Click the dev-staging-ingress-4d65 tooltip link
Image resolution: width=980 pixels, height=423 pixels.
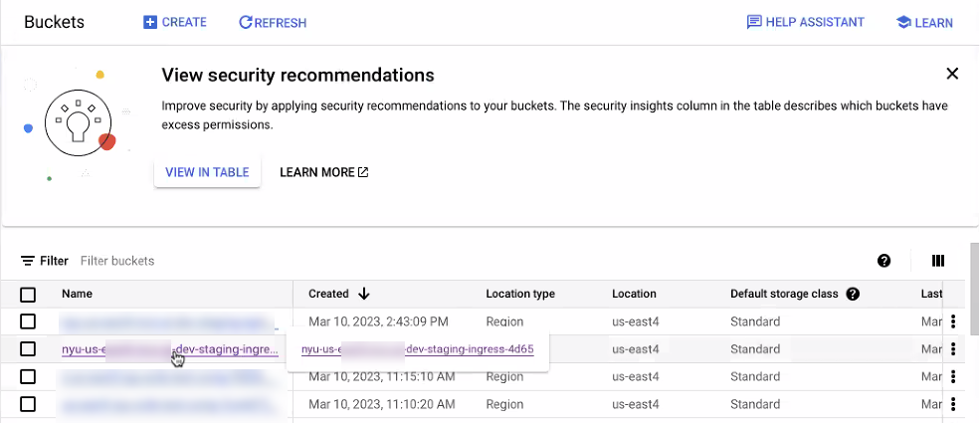click(418, 349)
